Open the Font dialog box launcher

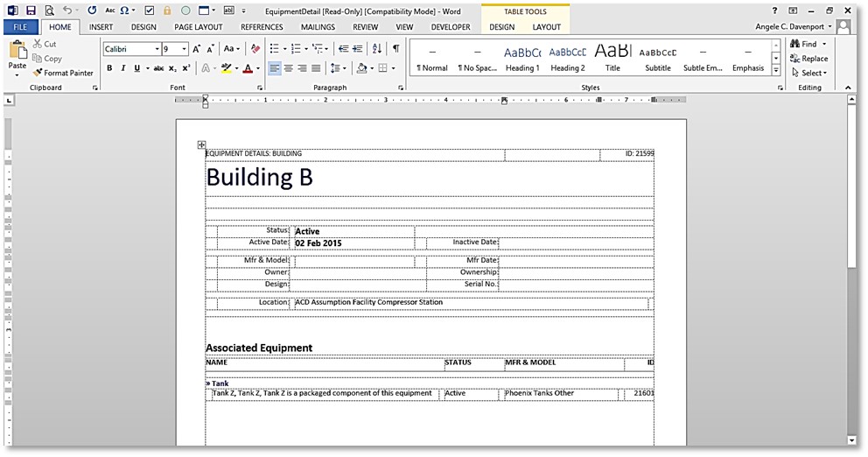[x=260, y=88]
